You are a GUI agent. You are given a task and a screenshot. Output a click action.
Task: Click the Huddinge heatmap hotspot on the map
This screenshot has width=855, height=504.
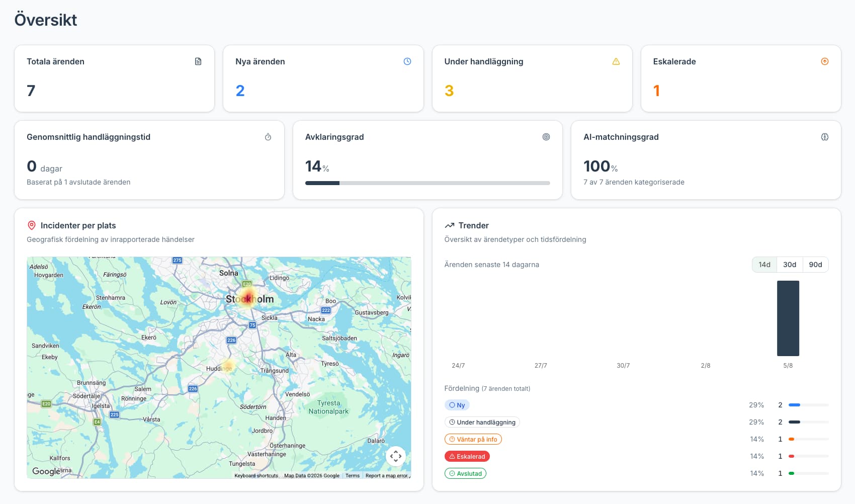[x=228, y=366]
